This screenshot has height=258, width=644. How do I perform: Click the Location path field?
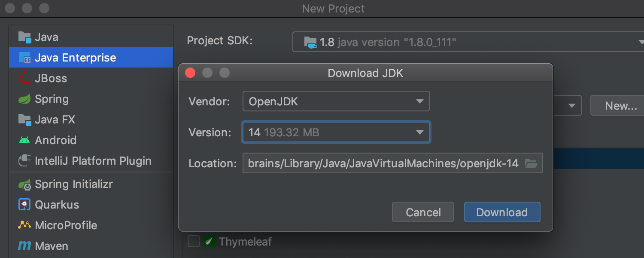coord(392,163)
